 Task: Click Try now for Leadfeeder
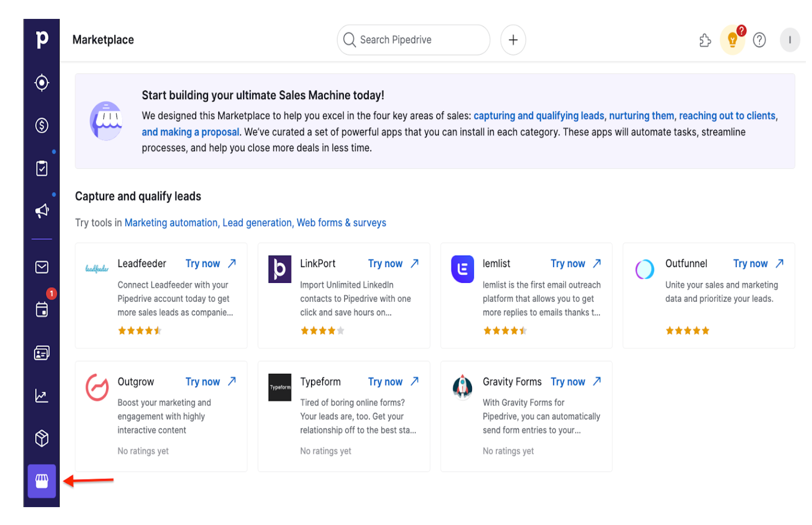pyautogui.click(x=211, y=264)
